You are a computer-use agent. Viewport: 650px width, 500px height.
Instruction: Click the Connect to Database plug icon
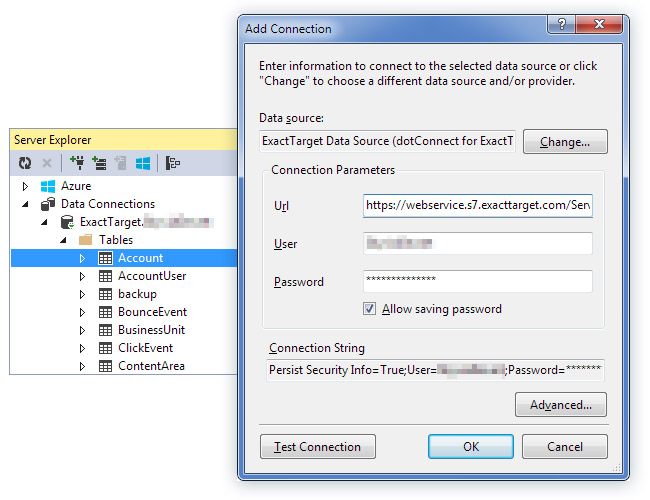coord(77,163)
